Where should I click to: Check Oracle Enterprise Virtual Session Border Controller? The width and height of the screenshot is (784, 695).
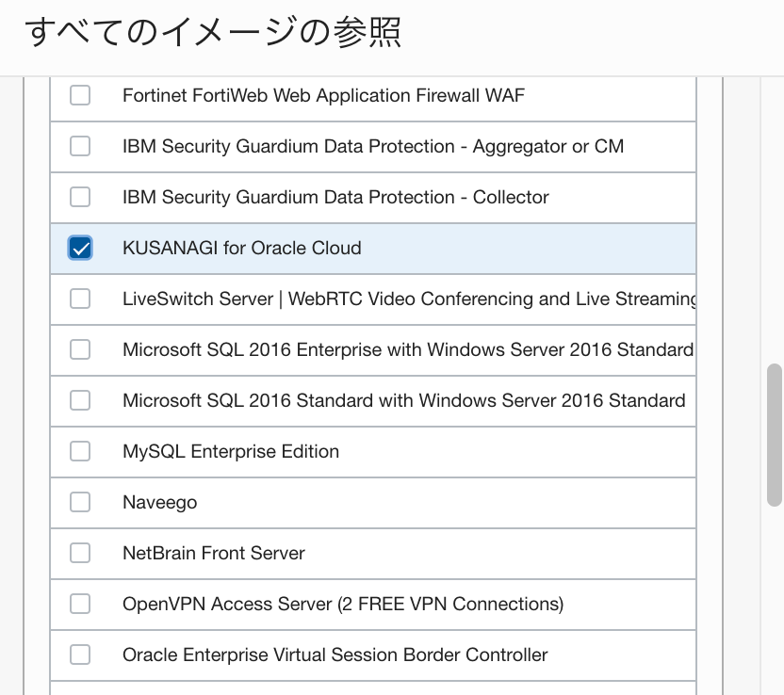point(80,655)
